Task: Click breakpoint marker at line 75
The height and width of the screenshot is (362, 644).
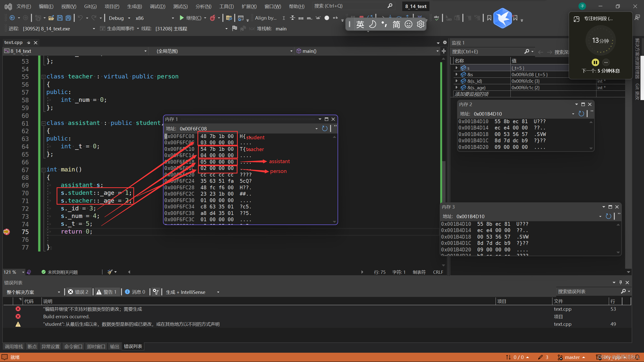Action: 7,232
